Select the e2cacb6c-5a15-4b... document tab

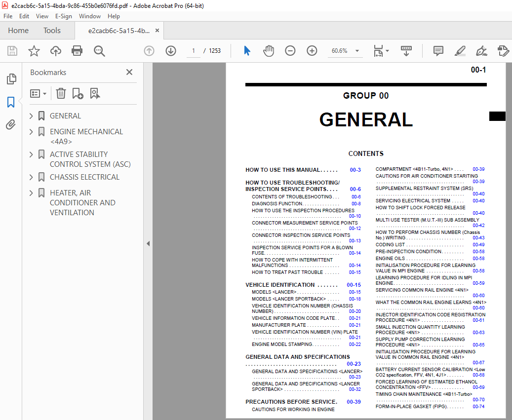tap(119, 31)
